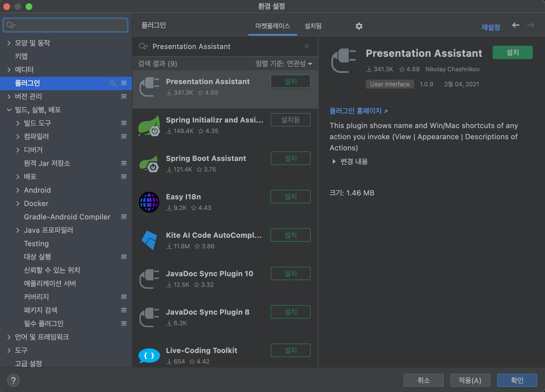Click the Spring Boot Assistant icon

point(149,164)
